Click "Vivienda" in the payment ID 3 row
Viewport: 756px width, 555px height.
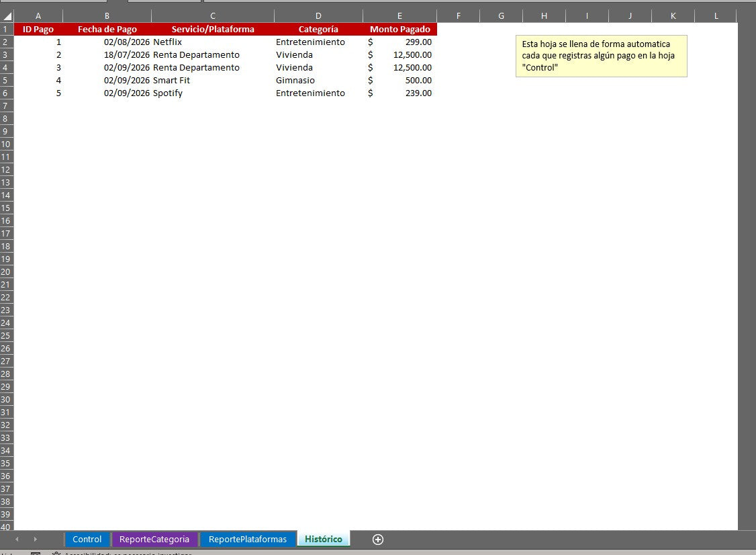click(x=318, y=68)
